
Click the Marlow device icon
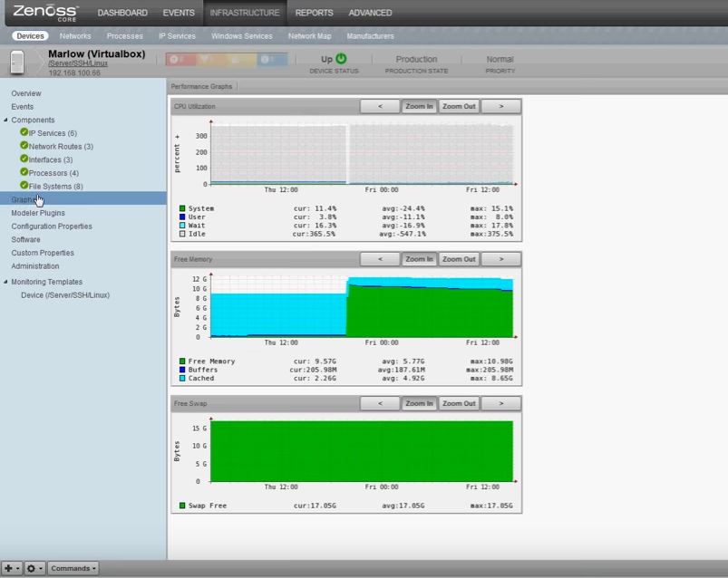click(17, 62)
